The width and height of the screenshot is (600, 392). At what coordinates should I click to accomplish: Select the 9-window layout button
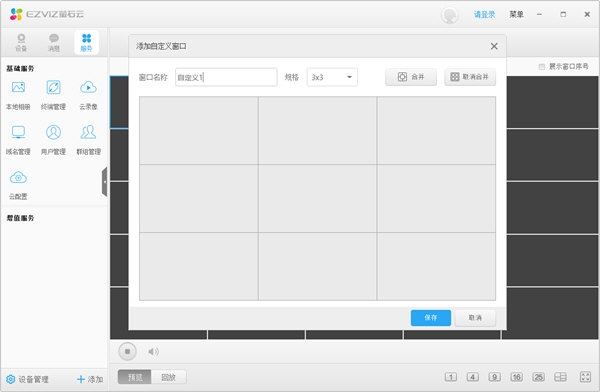pos(494,377)
